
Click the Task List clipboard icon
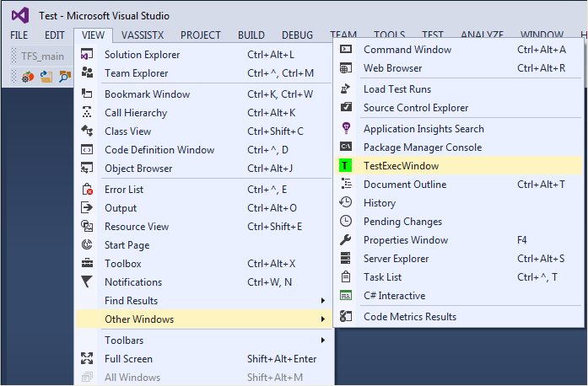coord(346,276)
